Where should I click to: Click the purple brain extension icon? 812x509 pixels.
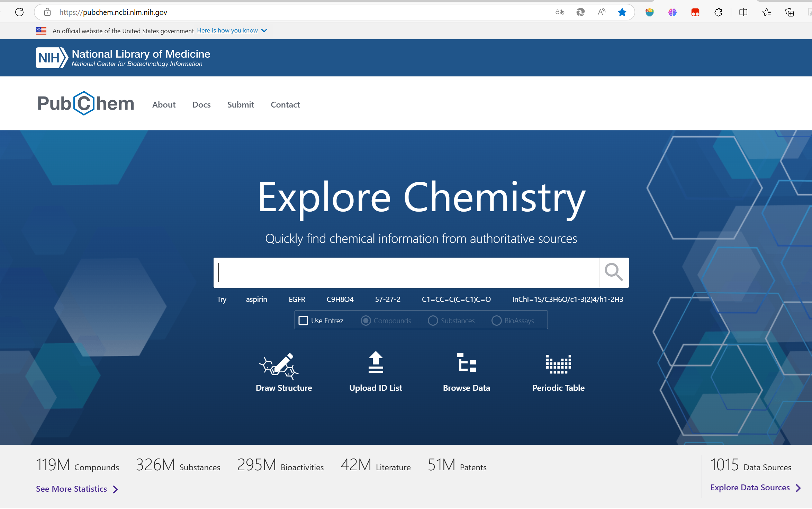pyautogui.click(x=672, y=12)
